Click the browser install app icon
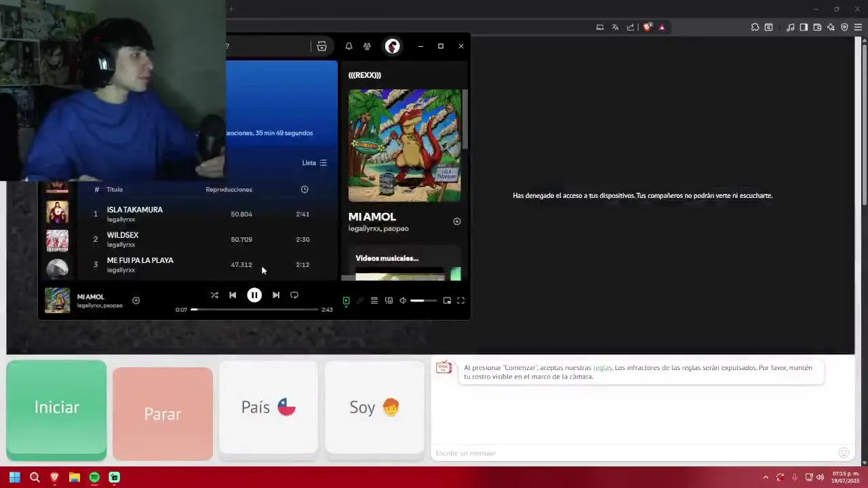The image size is (868, 488). point(599,27)
